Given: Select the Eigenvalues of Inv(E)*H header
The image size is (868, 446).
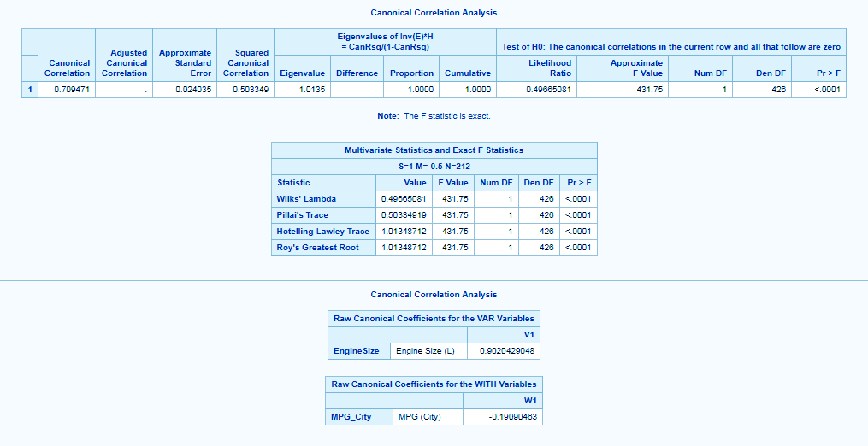Looking at the screenshot, I should point(386,42).
